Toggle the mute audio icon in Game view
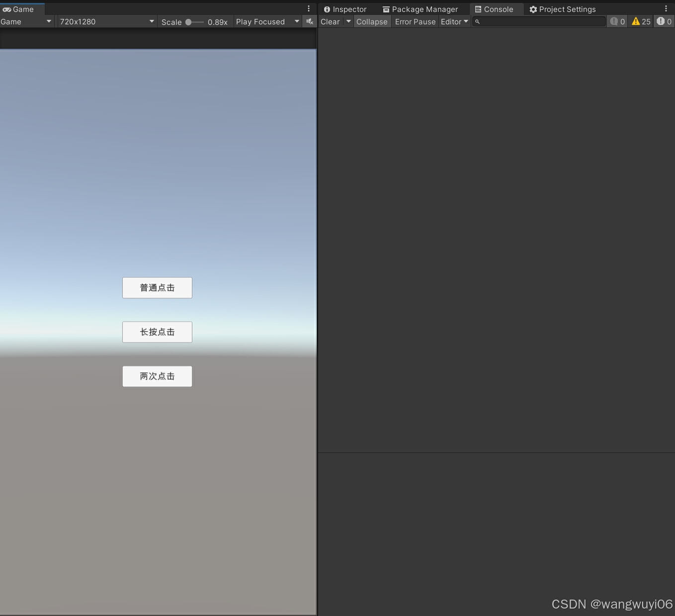The image size is (675, 616). pyautogui.click(x=309, y=21)
